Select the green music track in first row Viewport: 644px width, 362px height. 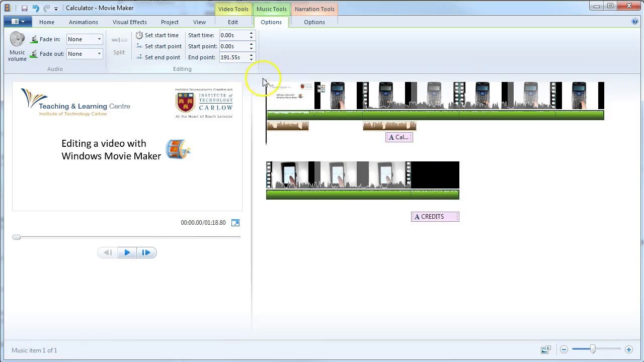click(435, 115)
